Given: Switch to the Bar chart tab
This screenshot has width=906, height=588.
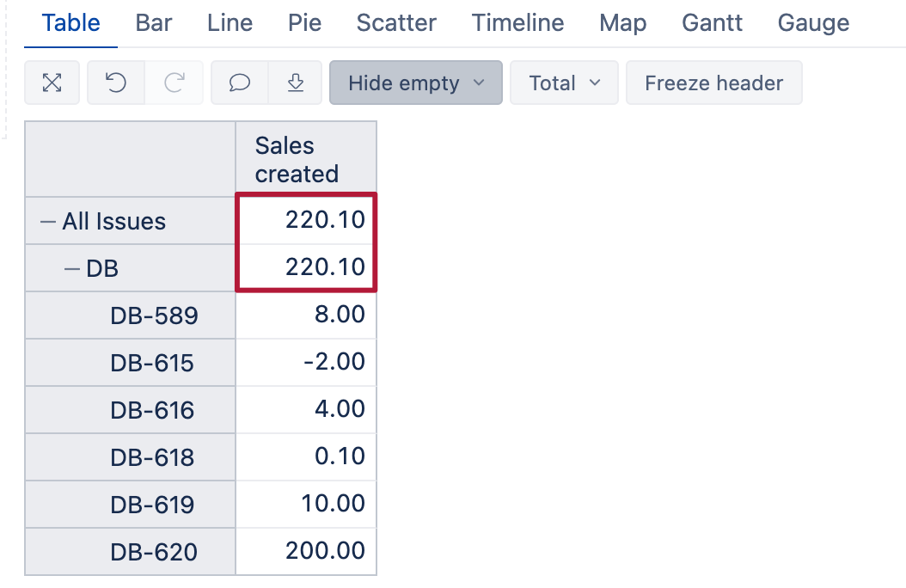Looking at the screenshot, I should 154,23.
